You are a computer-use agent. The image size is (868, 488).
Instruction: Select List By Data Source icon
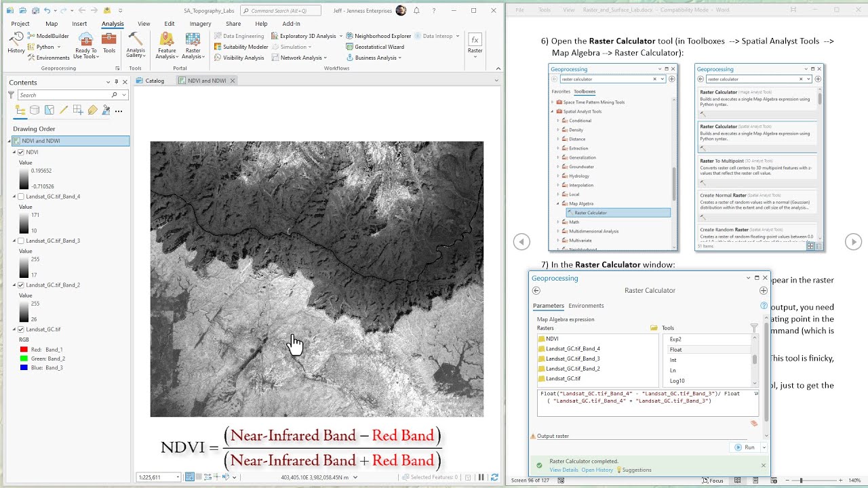click(35, 110)
